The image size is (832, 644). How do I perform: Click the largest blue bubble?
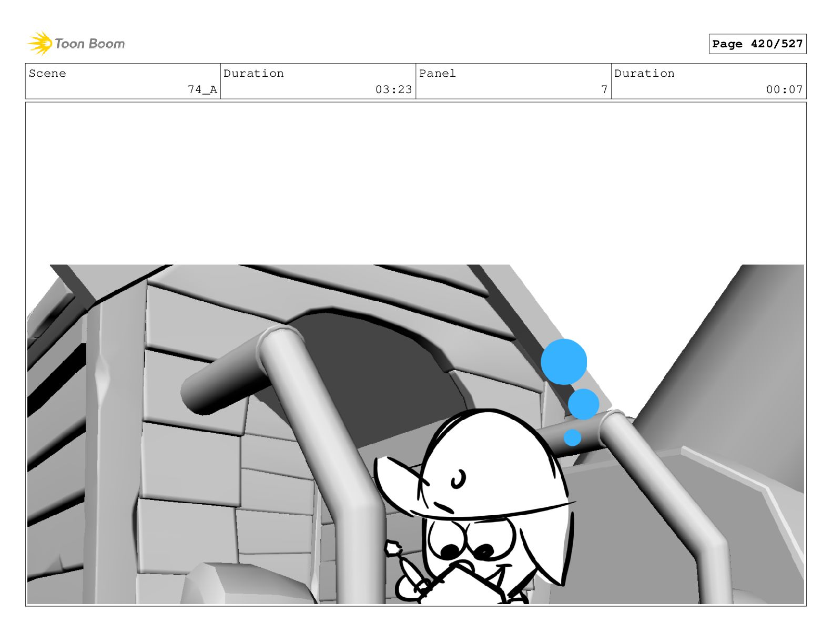pyautogui.click(x=564, y=362)
